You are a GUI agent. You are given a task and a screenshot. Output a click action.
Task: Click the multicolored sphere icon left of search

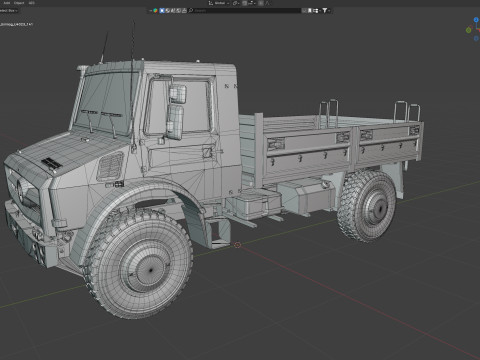(155, 10)
